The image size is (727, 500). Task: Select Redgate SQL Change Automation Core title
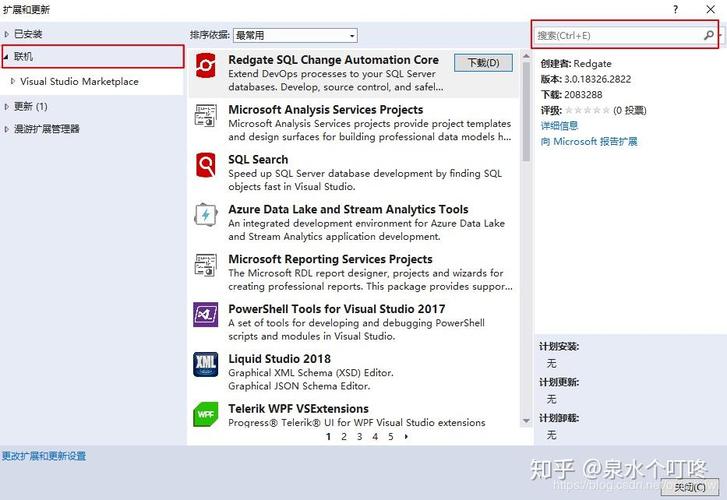click(333, 60)
